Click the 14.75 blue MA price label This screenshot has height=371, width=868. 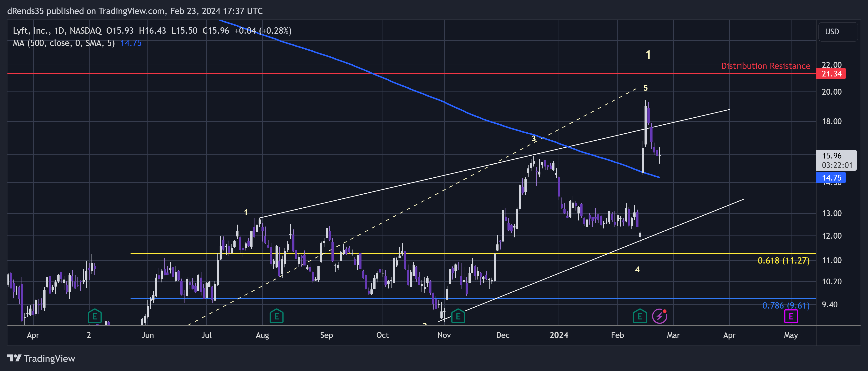point(831,177)
